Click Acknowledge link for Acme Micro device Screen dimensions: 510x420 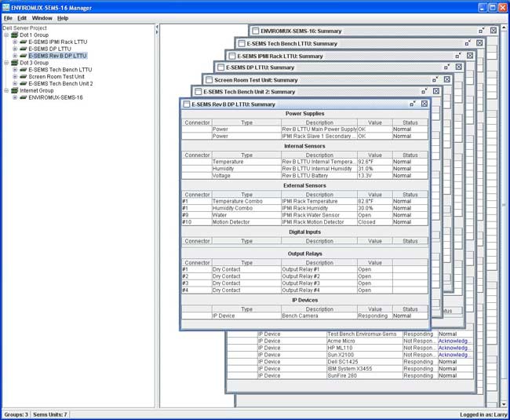point(454,341)
